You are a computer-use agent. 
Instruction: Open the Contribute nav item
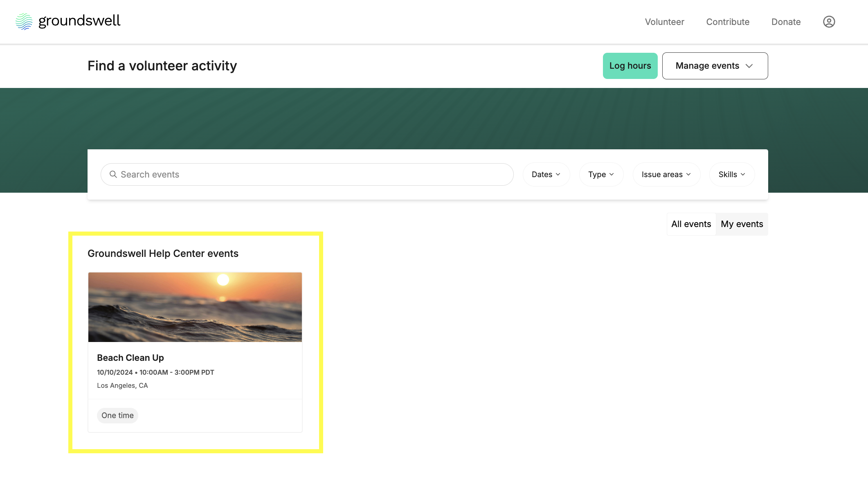pyautogui.click(x=728, y=22)
